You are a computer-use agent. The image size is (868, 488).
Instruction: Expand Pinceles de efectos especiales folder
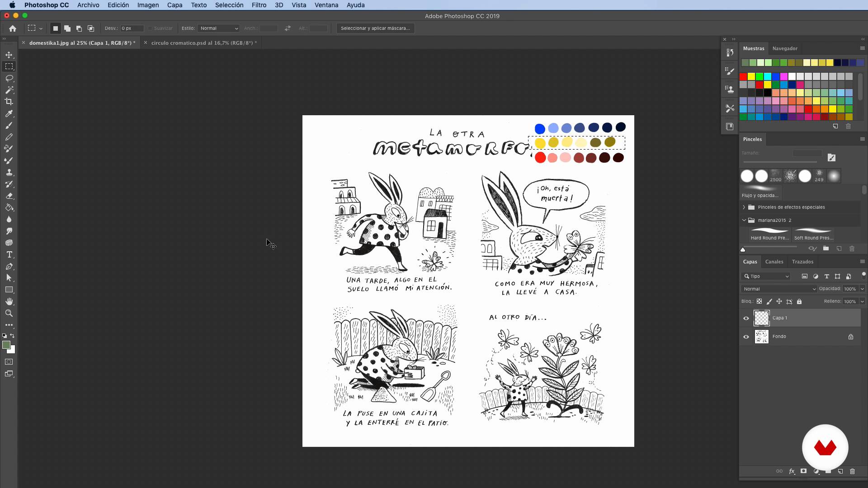(x=744, y=207)
